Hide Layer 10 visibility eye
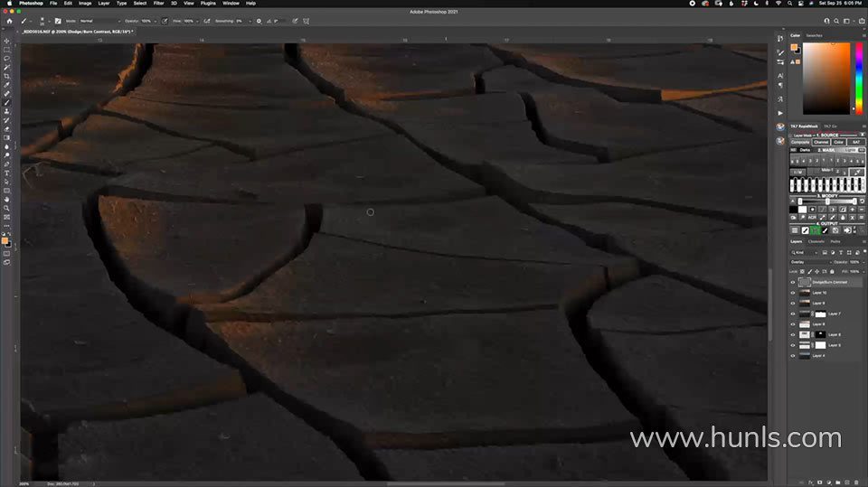868x487 pixels. click(793, 293)
